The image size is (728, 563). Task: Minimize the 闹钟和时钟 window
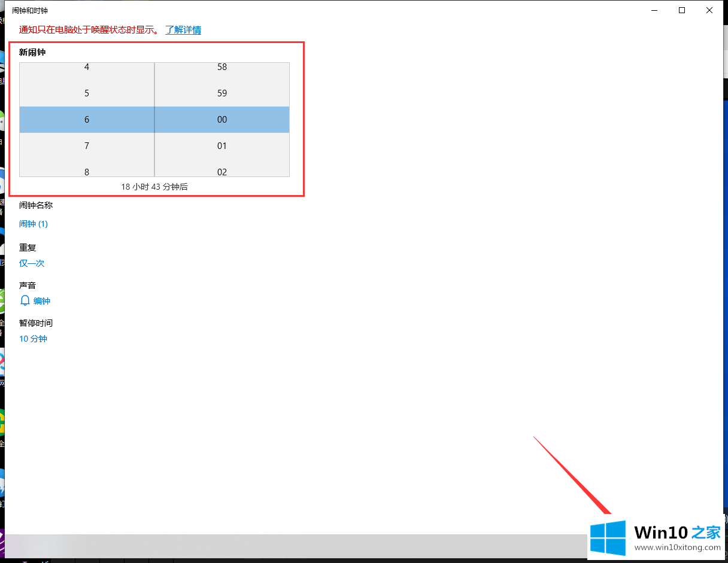coord(654,10)
